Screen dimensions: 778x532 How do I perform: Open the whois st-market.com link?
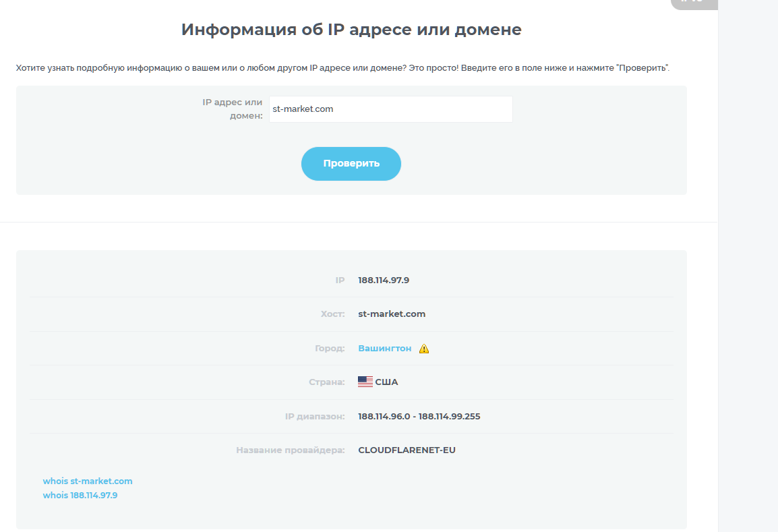click(88, 481)
